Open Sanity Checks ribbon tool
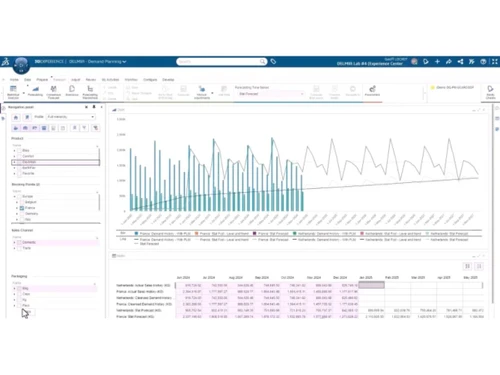Image resolution: width=500 pixels, height=375 pixels. pos(490,92)
